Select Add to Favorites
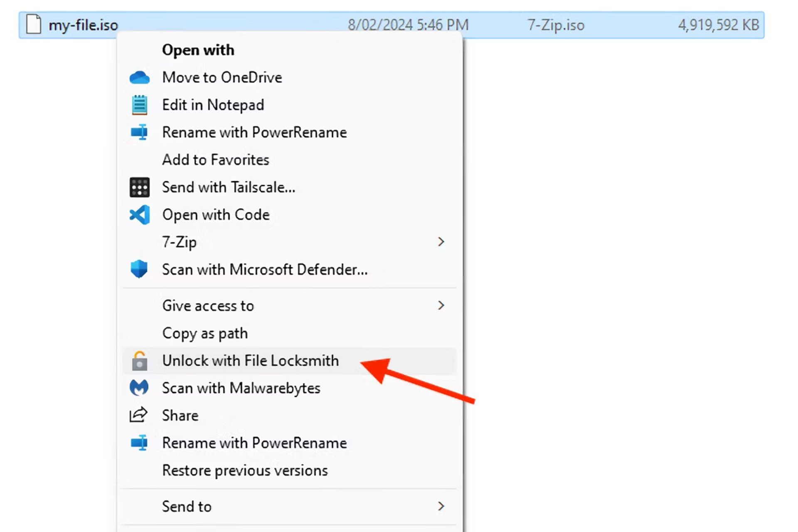The image size is (798, 532). (x=215, y=160)
